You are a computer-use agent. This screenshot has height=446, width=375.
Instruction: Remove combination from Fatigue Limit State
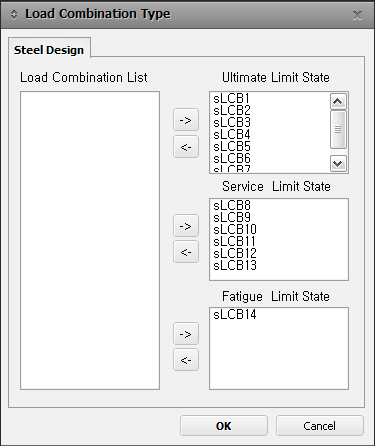[x=186, y=360]
